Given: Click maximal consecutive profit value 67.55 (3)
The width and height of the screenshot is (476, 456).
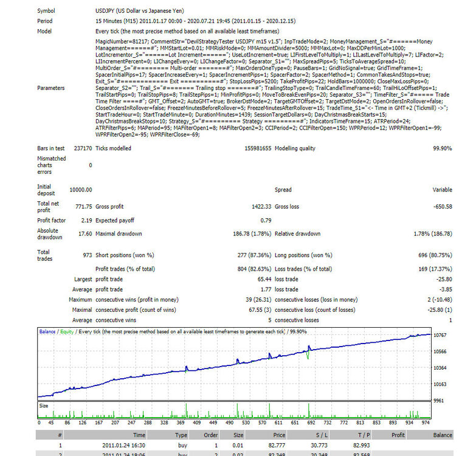Looking at the screenshot, I should pos(260,310).
